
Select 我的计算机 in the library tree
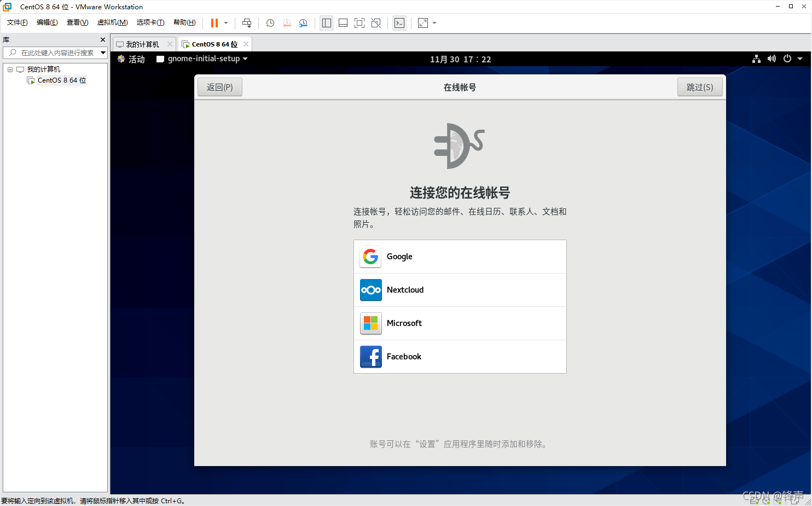44,69
